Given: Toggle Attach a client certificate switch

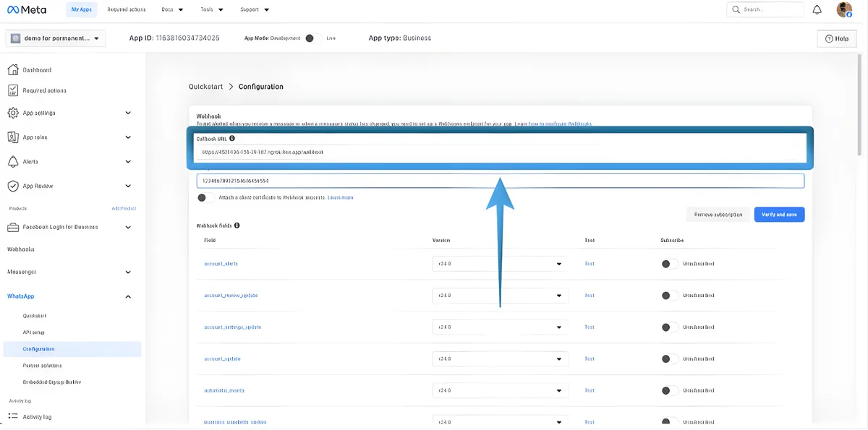Looking at the screenshot, I should click(205, 197).
